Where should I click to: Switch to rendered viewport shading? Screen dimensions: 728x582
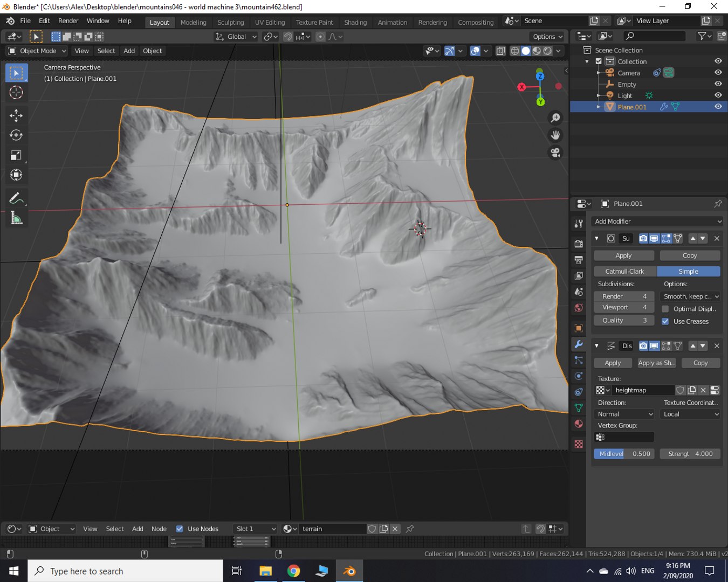[x=548, y=51]
